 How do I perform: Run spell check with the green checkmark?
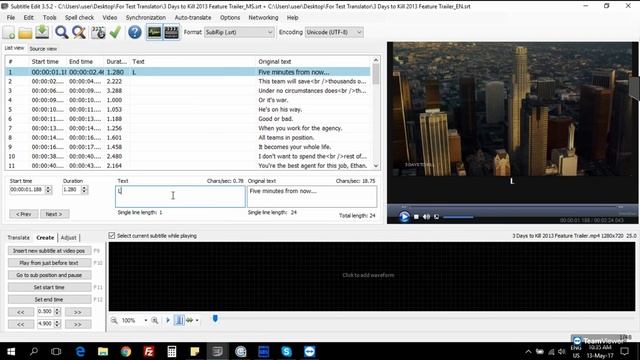click(115, 32)
